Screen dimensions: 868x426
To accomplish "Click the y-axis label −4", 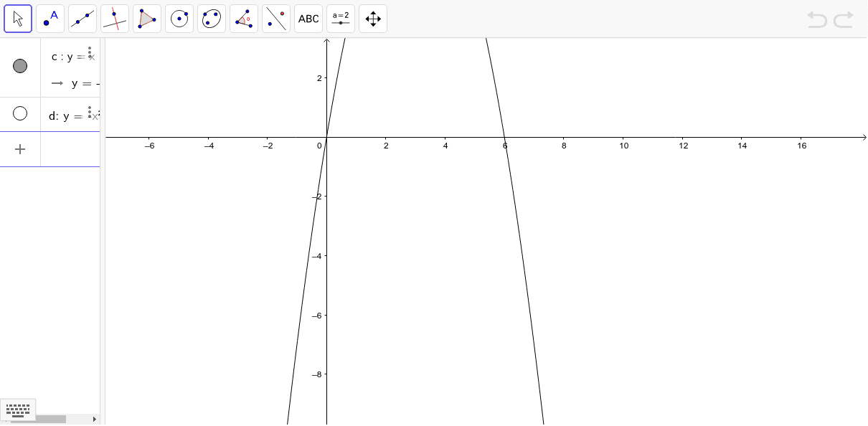I will [x=316, y=255].
